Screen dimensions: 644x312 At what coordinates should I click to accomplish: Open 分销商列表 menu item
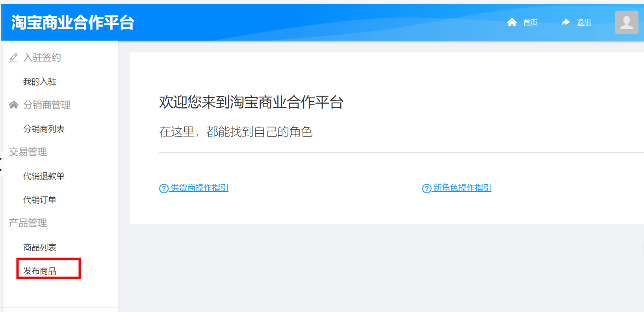click(x=44, y=129)
